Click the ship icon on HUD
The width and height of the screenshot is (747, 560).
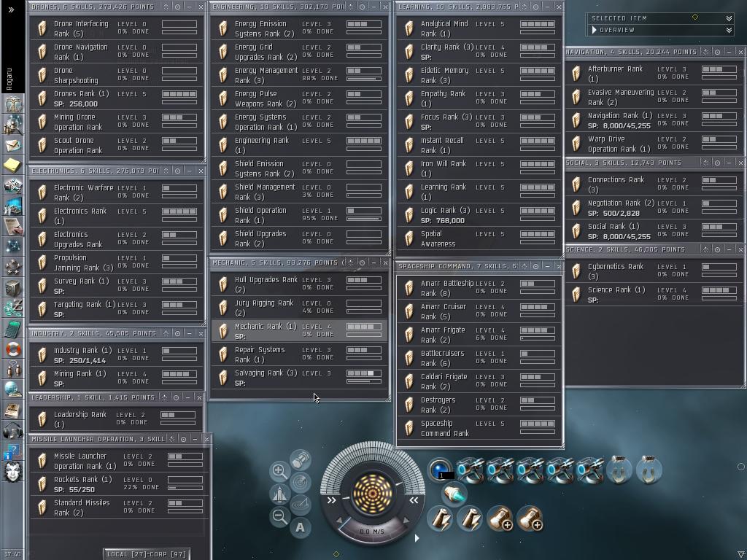click(x=280, y=494)
